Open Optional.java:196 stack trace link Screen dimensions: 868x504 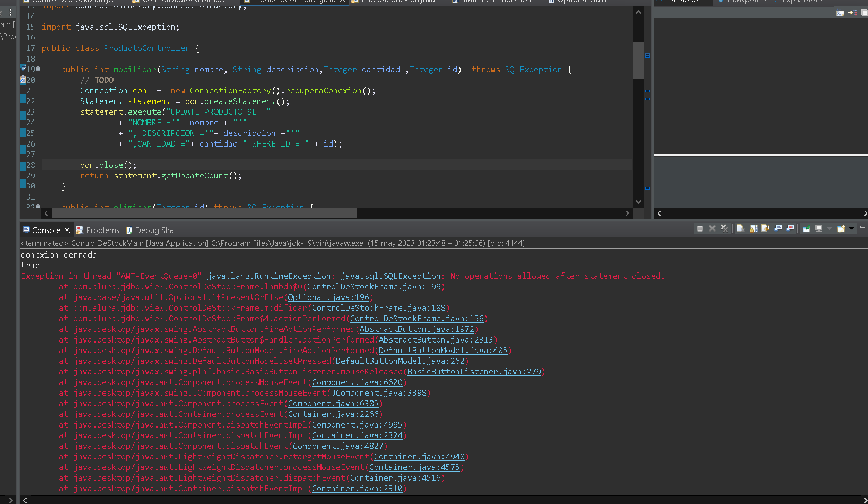pyautogui.click(x=328, y=297)
